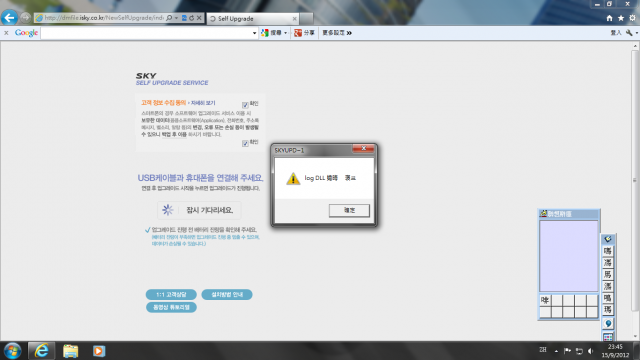Go back with the browser Back arrow
Image resolution: width=640 pixels, height=360 pixels.
tap(9, 18)
